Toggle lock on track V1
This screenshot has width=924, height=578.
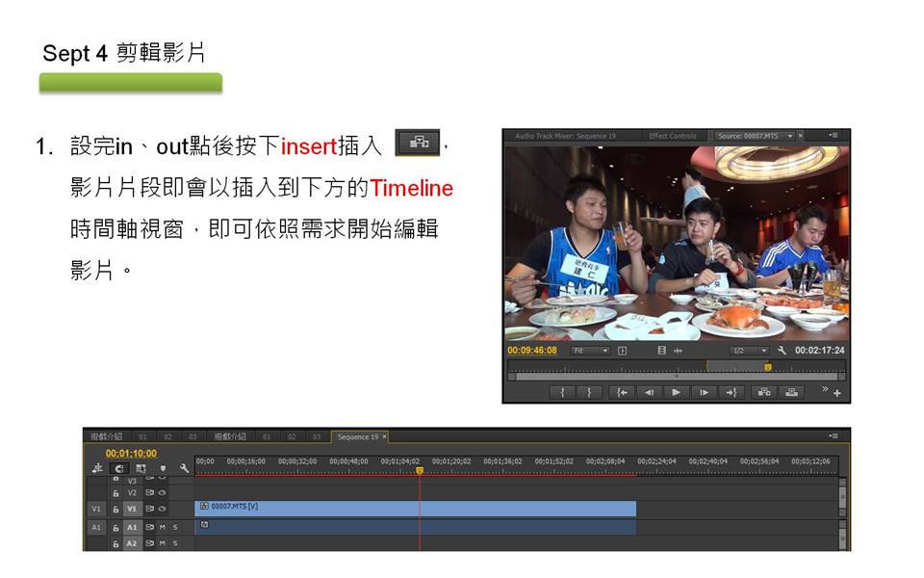click(115, 509)
